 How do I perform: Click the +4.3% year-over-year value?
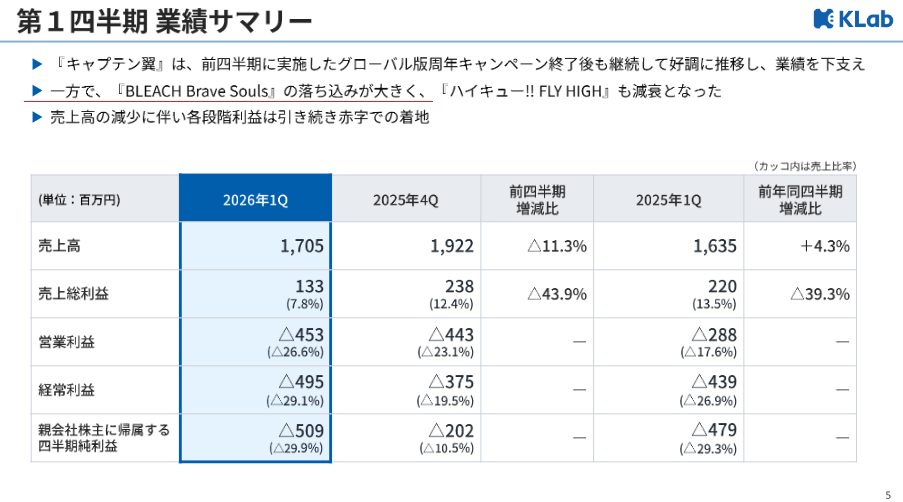[825, 246]
